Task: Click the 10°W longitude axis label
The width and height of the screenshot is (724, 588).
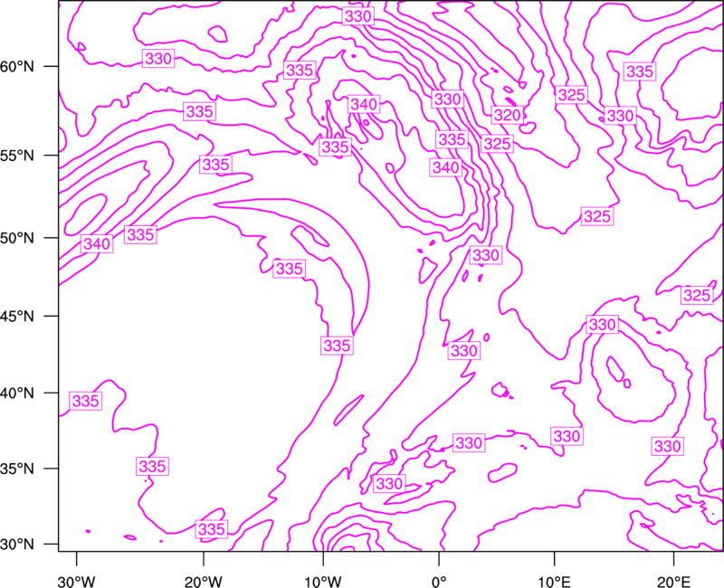Action: [x=322, y=582]
